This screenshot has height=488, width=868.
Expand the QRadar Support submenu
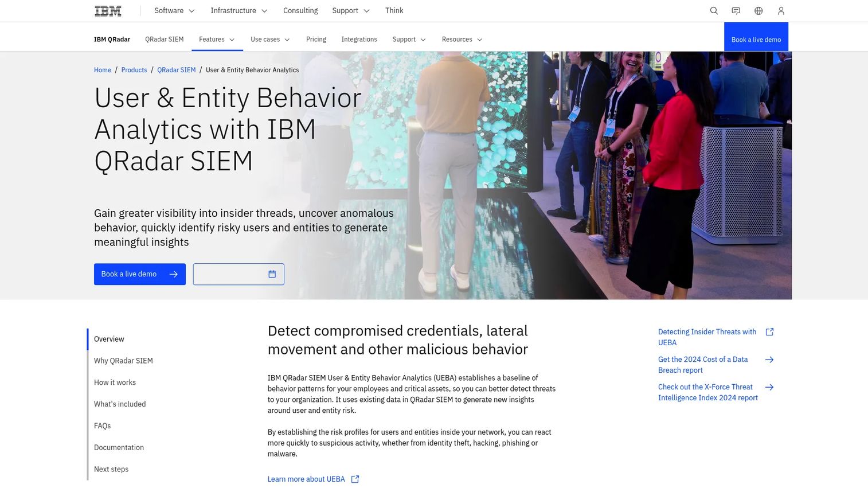[409, 40]
